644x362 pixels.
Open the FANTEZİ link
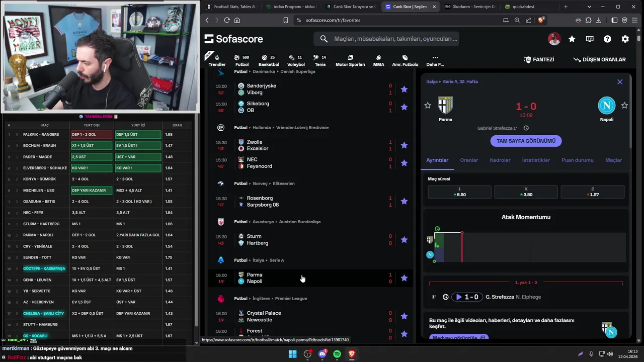(x=539, y=60)
